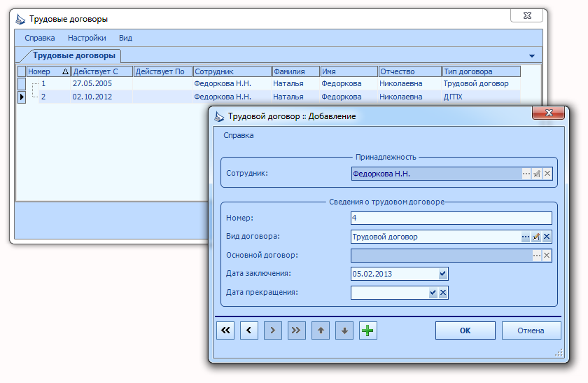Sort by Действует По column header
The image size is (588, 383).
click(163, 71)
